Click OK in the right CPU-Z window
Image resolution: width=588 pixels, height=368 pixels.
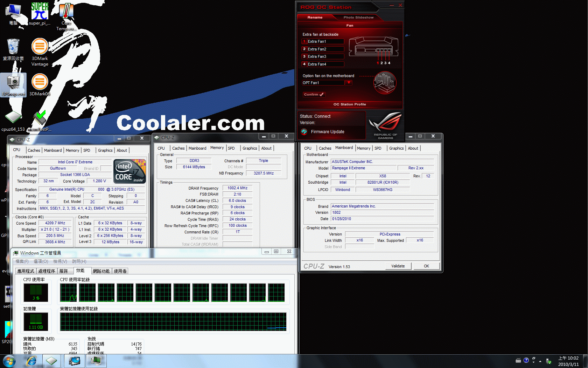pos(426,266)
